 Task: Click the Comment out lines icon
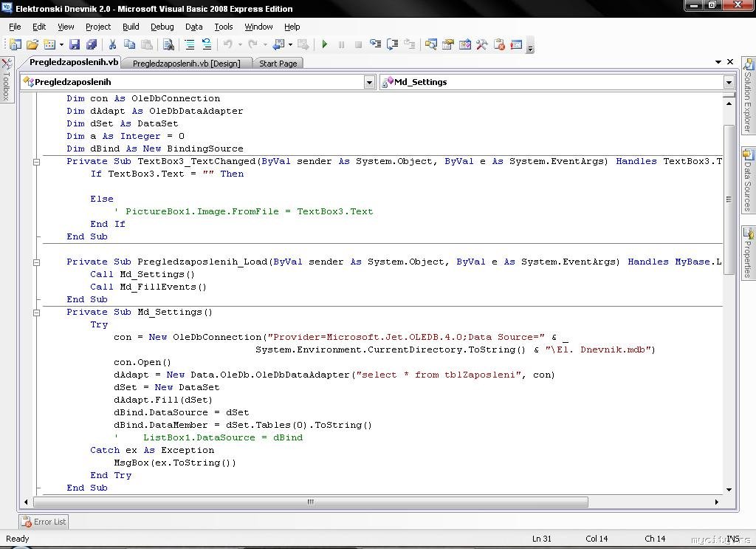[190, 44]
